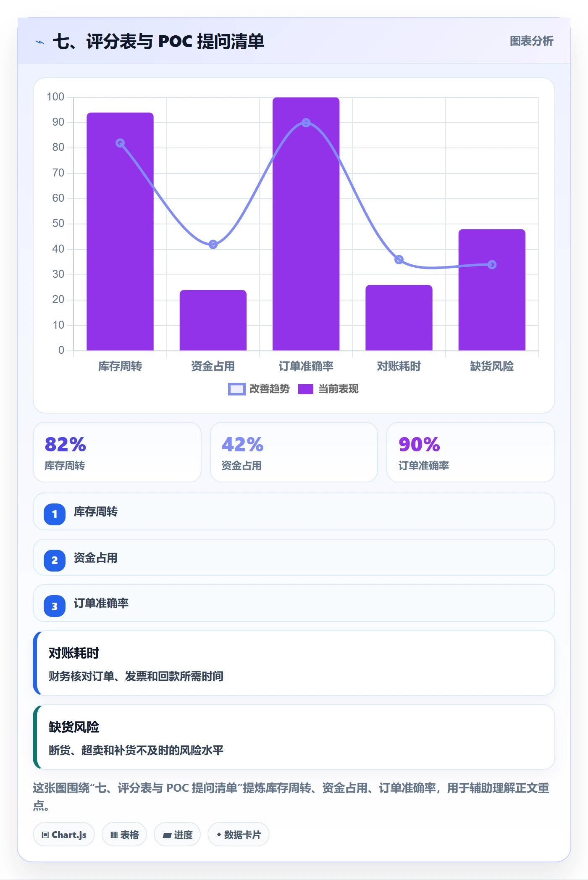The image size is (588, 880).
Task: Click the 资金占用 x-axis label
Action: [213, 366]
